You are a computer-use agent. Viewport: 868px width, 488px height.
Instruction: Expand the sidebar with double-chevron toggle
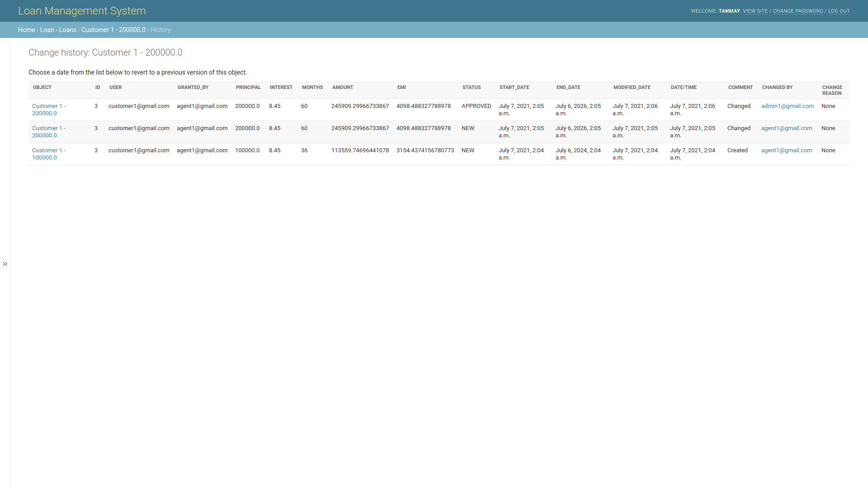pyautogui.click(x=5, y=264)
